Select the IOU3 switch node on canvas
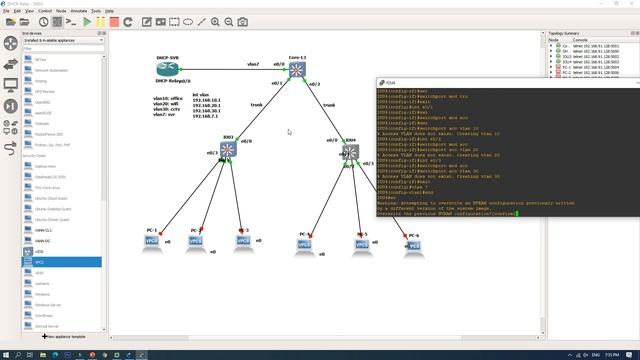This screenshot has width=640, height=360. (x=228, y=149)
